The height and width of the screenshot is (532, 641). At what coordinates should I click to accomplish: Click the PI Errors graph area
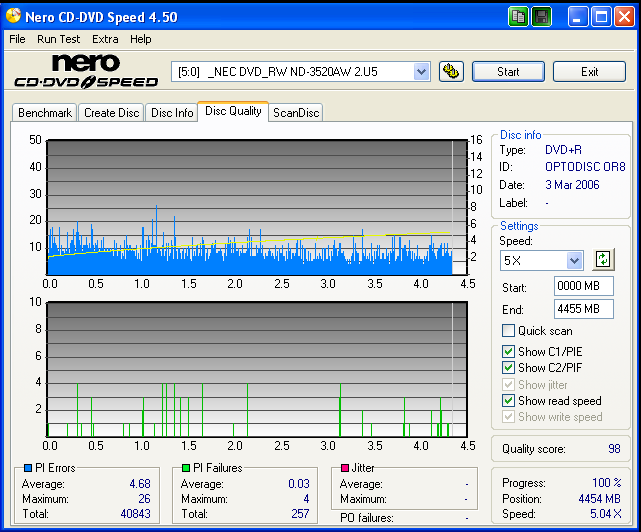point(257,207)
